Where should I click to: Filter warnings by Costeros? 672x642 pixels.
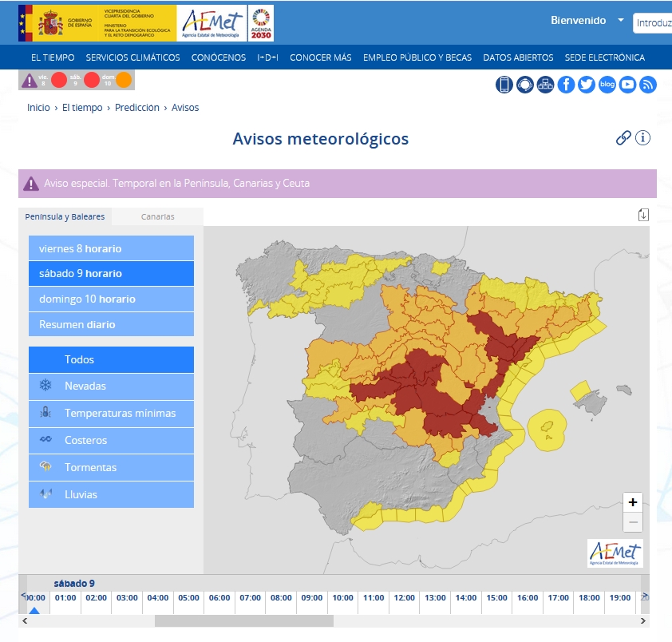pos(111,441)
